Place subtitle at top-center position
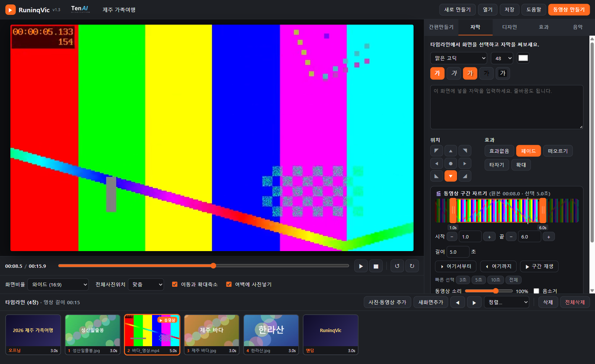The height and width of the screenshot is (364, 595). tap(451, 151)
